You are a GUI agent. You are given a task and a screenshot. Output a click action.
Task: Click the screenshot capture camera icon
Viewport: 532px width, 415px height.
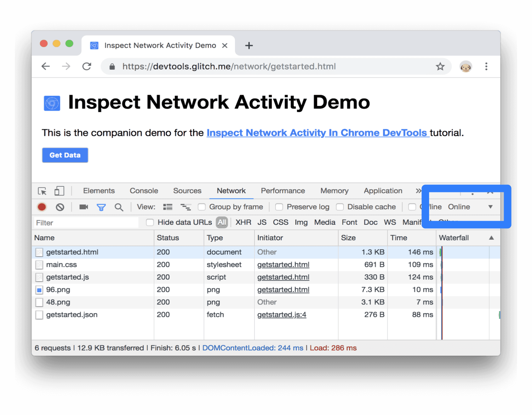pyautogui.click(x=83, y=207)
